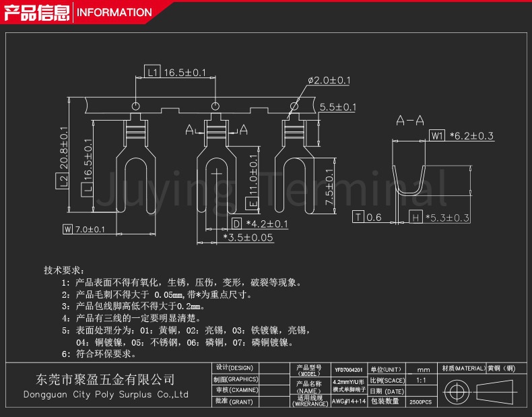Click the 2500PCS packaging quantity cell

[x=422, y=402]
